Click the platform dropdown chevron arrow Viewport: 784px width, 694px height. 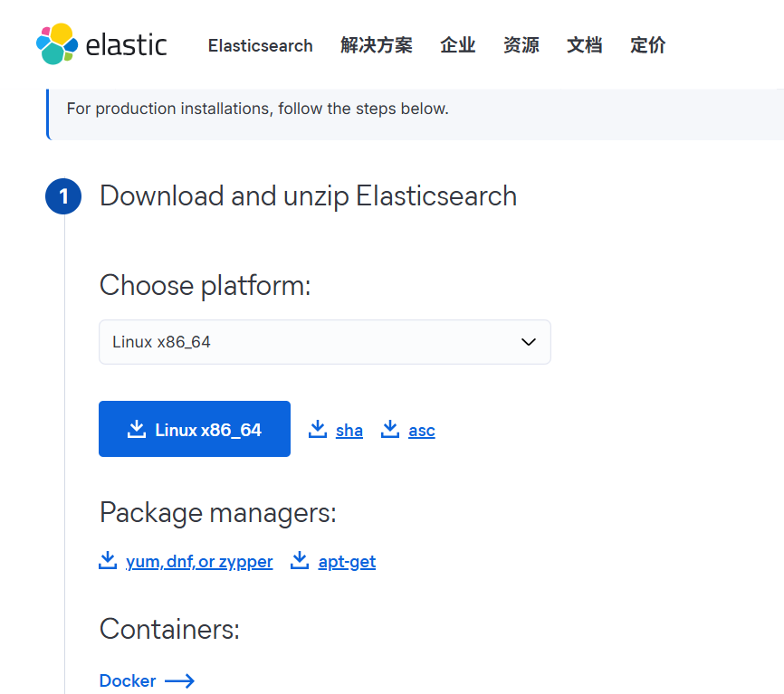[x=529, y=342]
